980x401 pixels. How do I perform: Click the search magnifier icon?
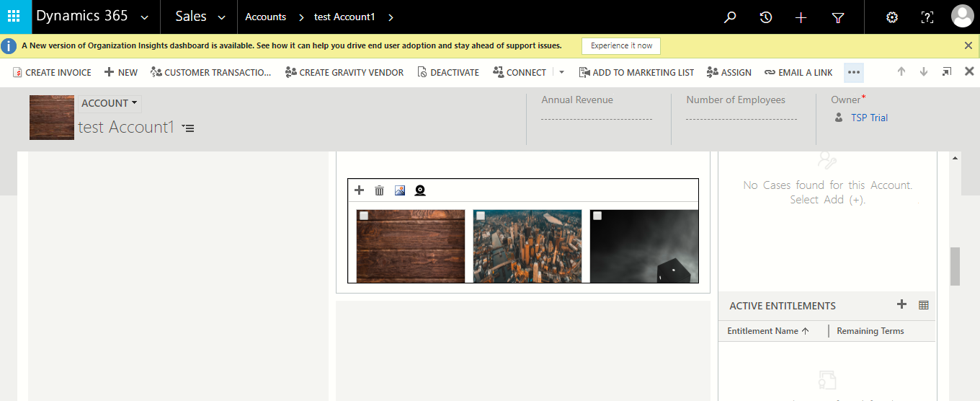click(x=730, y=17)
